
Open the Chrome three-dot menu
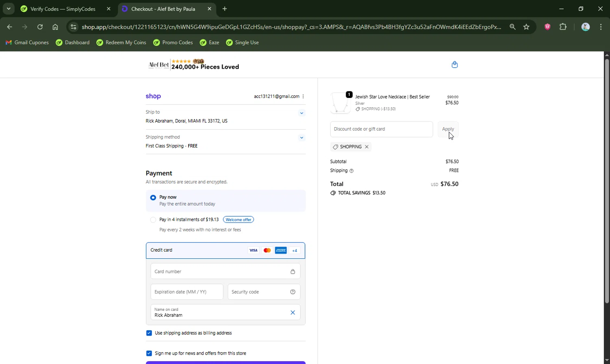tap(601, 27)
